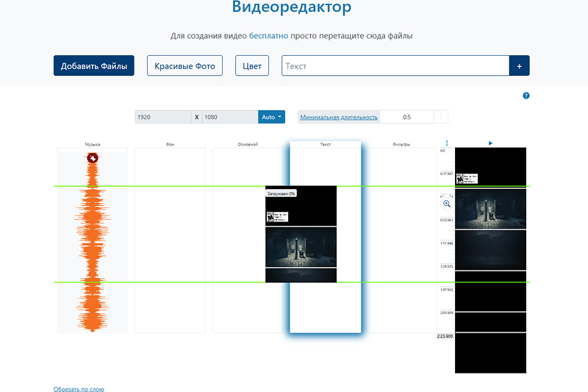Click the Цвет button
Image resolution: width=588 pixels, height=392 pixels.
252,66
